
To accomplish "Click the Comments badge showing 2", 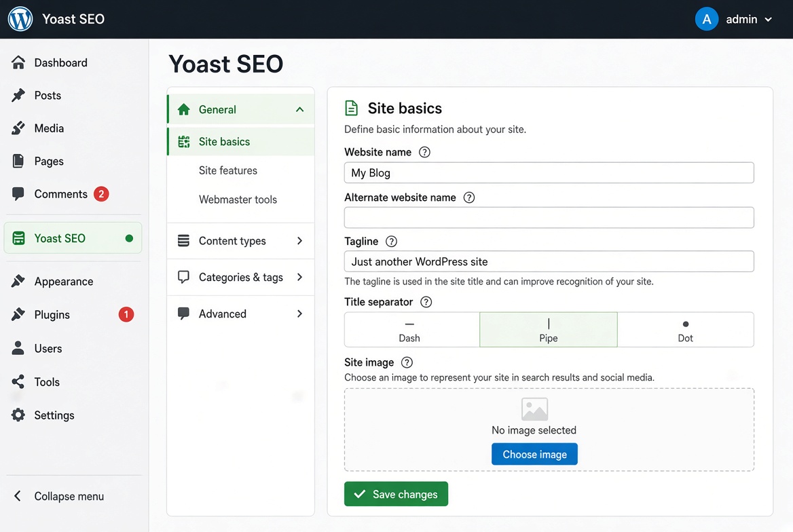I will 101,193.
